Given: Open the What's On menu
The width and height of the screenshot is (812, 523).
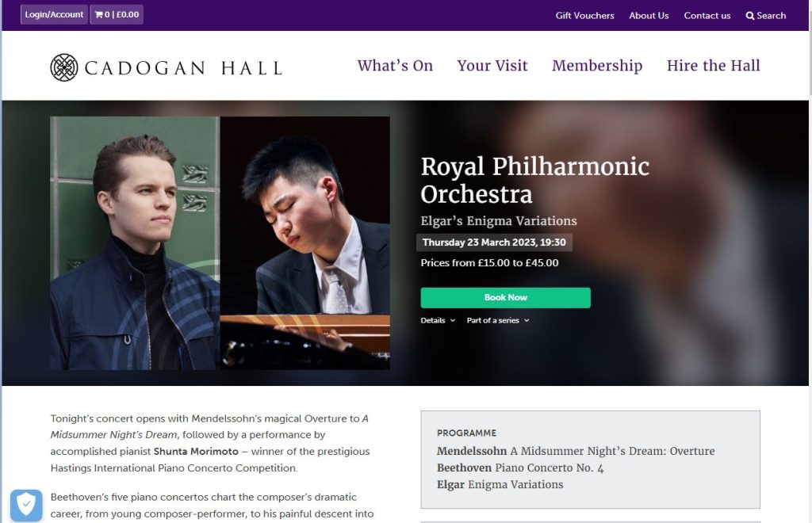Looking at the screenshot, I should point(394,66).
